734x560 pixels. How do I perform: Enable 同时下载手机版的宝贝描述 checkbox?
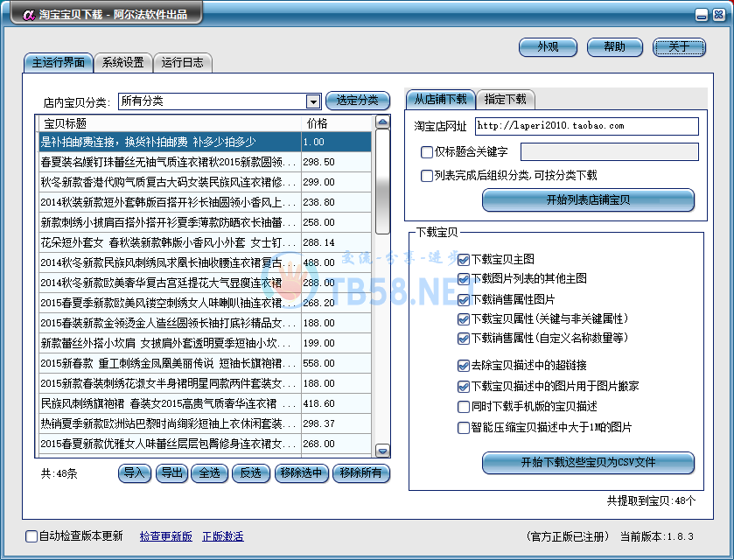click(x=464, y=406)
